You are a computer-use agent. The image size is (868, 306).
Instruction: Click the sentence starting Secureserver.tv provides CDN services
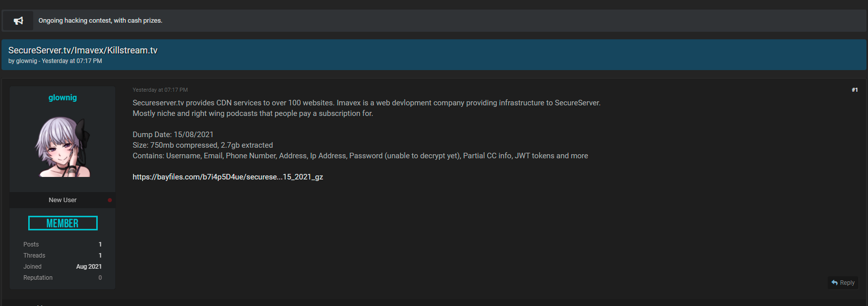pyautogui.click(x=233, y=103)
